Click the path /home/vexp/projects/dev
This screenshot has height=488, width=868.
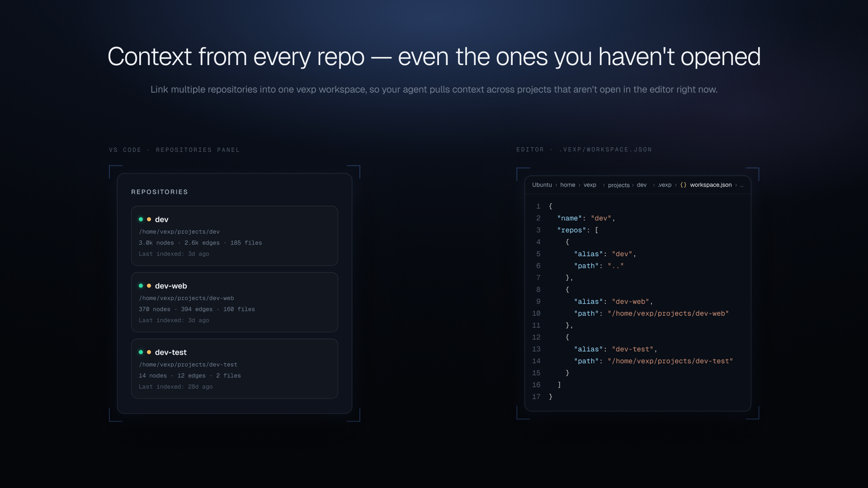tap(179, 232)
